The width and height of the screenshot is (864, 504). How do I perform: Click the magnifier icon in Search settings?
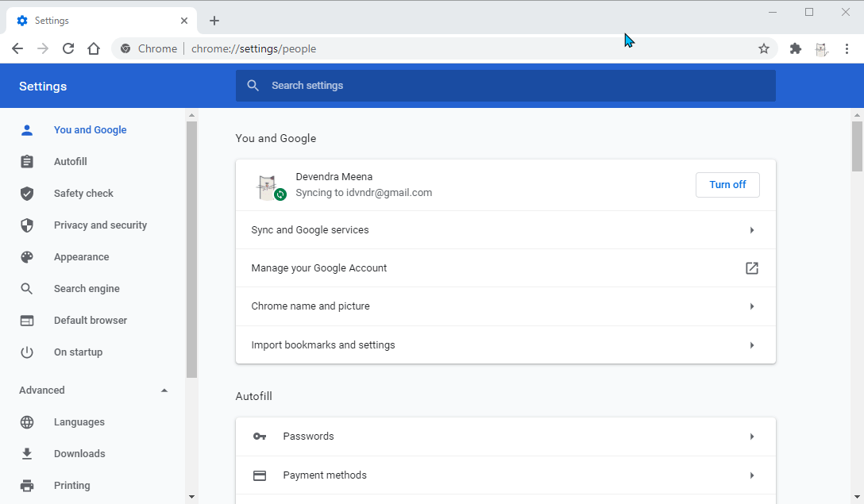pos(253,86)
